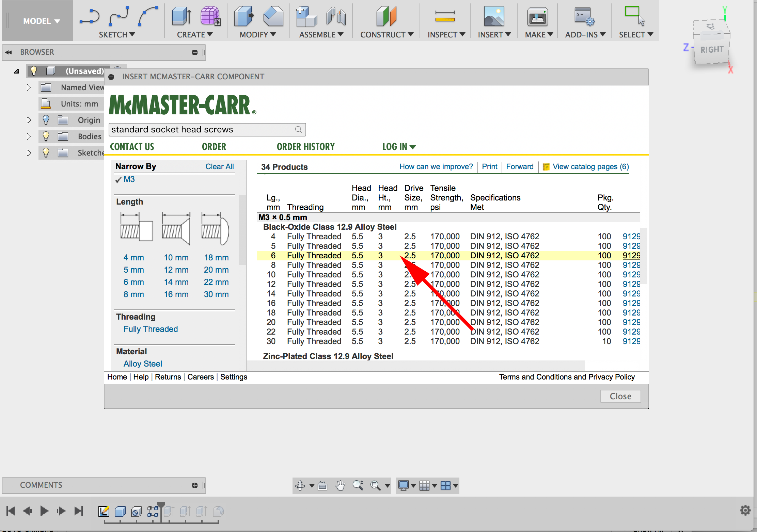The image size is (757, 532).
Task: Open the ASSEMBLE menu
Action: (x=321, y=35)
